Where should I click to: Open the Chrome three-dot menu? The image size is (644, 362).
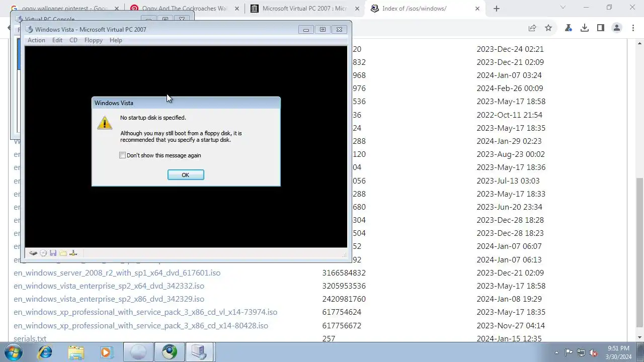(632, 28)
